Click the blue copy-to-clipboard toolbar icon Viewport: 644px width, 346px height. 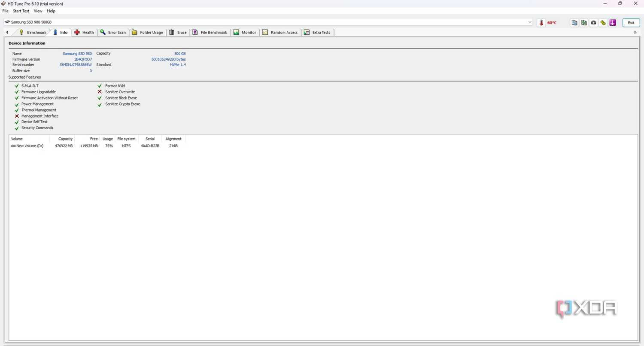(x=574, y=22)
